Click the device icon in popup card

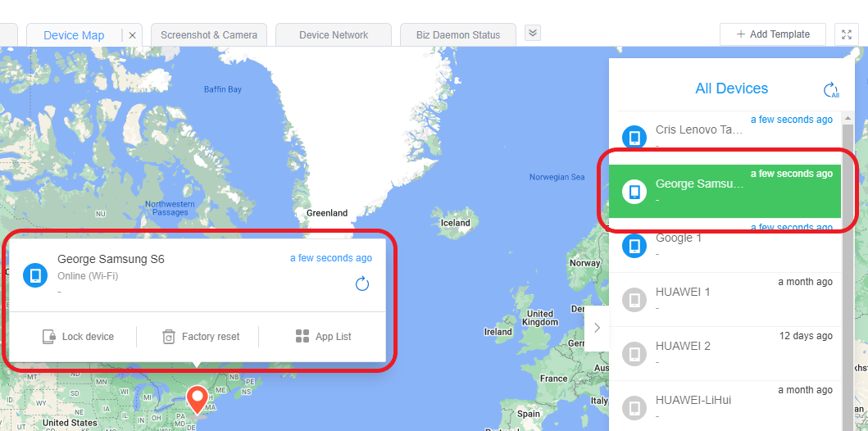[35, 275]
